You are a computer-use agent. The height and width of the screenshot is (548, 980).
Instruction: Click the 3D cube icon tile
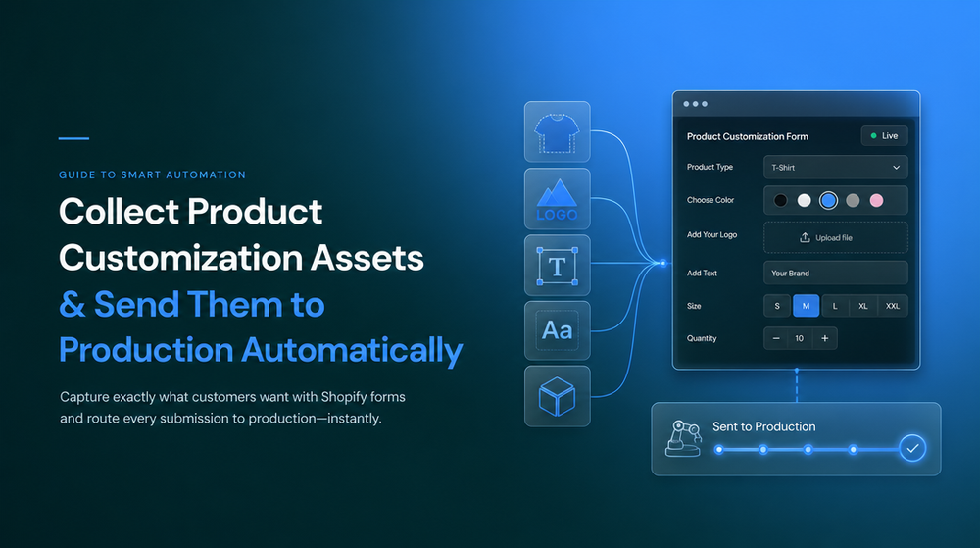pos(557,396)
